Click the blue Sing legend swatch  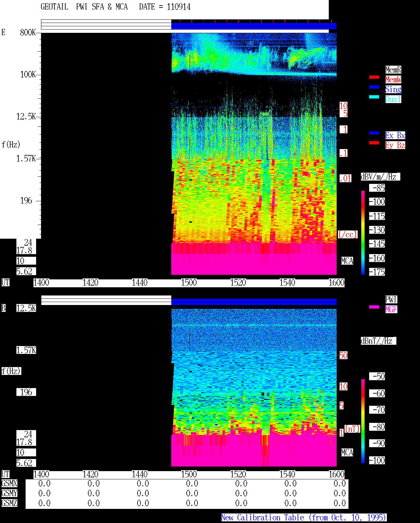[x=374, y=87]
